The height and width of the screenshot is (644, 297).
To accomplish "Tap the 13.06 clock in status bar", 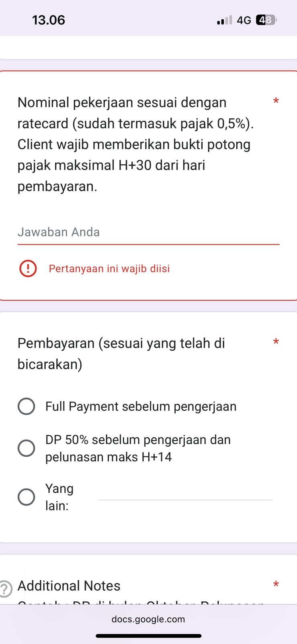I will (49, 20).
